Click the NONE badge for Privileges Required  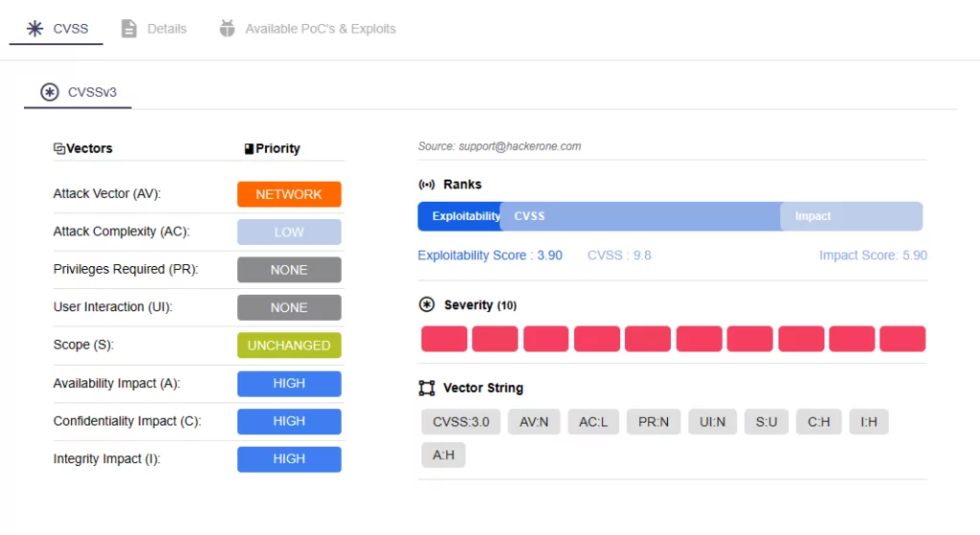[289, 270]
